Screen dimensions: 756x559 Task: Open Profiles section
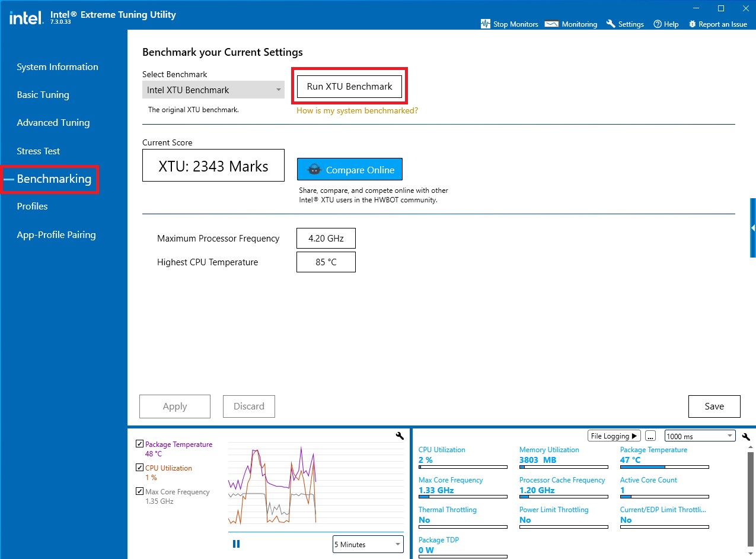point(32,207)
